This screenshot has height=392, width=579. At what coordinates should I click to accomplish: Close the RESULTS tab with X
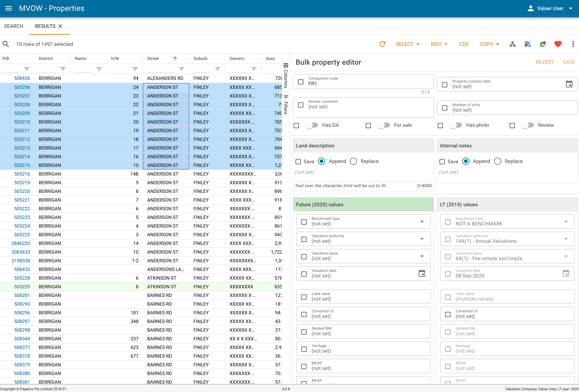(60, 26)
